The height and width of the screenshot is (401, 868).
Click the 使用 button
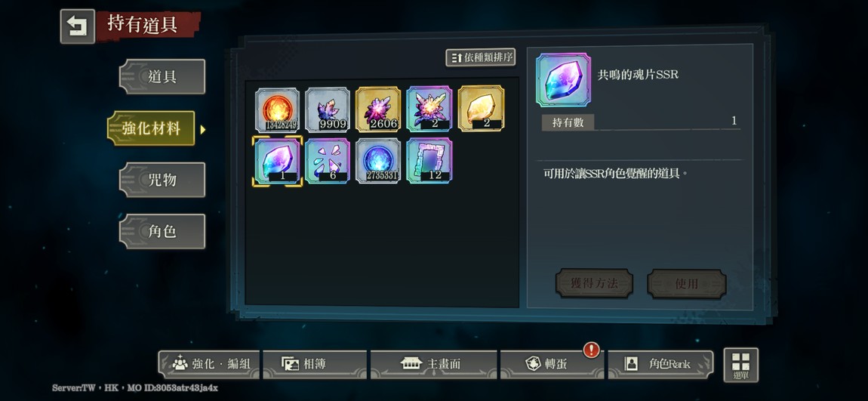coord(686,284)
